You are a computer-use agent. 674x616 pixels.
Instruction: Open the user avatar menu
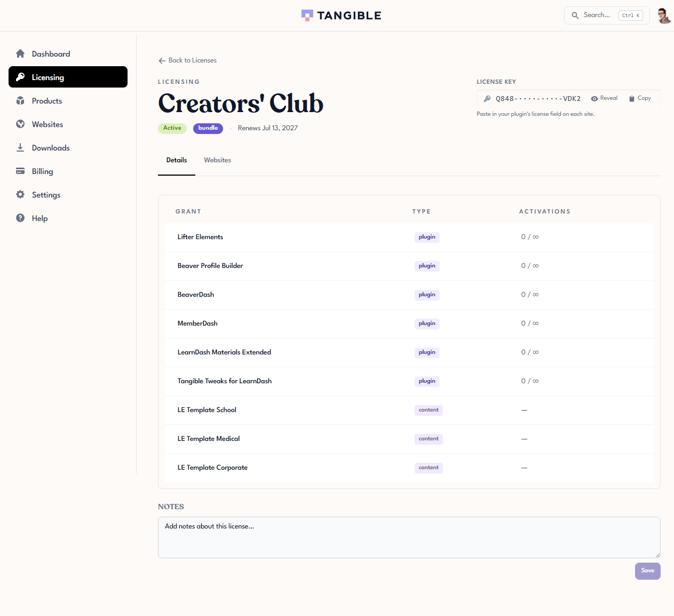(x=663, y=15)
